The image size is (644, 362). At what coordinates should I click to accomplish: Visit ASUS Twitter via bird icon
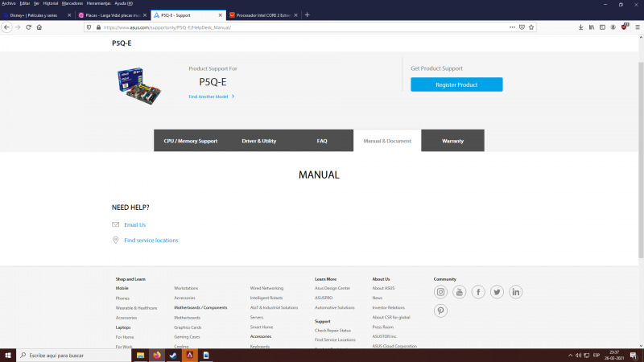click(497, 292)
